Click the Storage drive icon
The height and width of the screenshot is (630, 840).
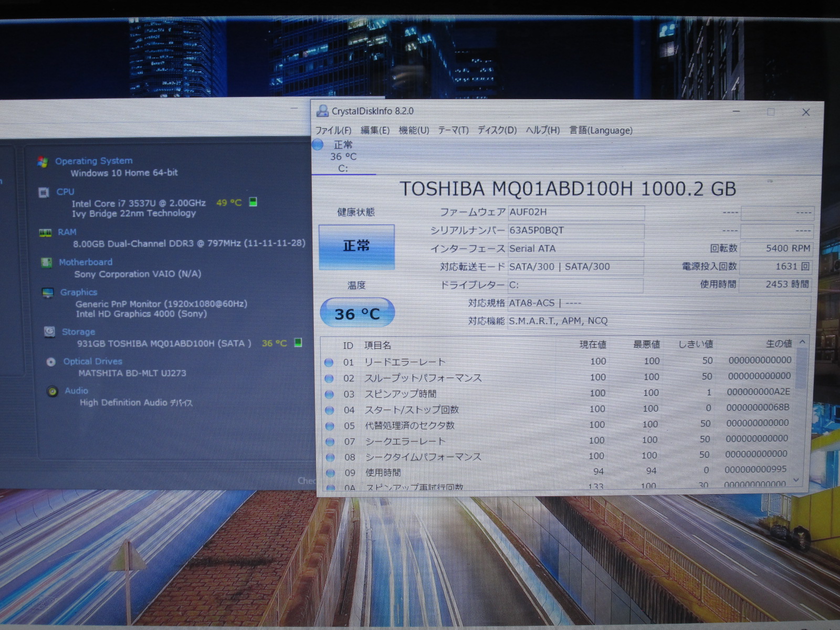[49, 332]
